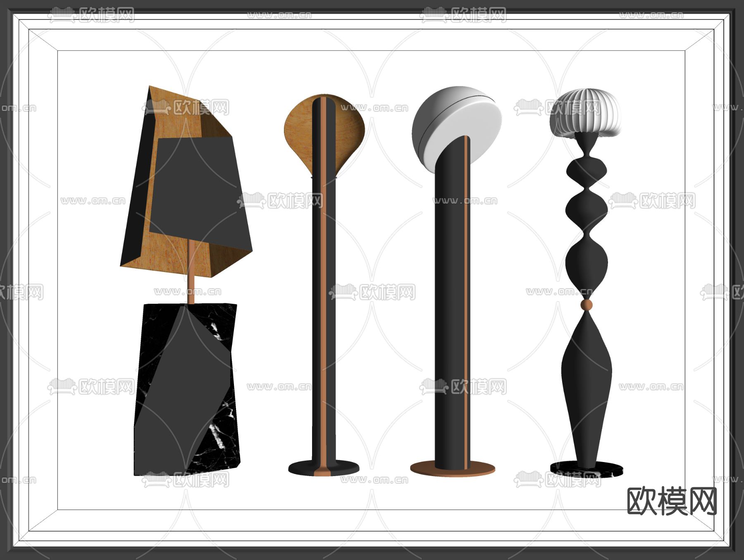Screen dimensions: 744x560
Task: Select the marble-base angular lamp model
Action: click(x=187, y=281)
